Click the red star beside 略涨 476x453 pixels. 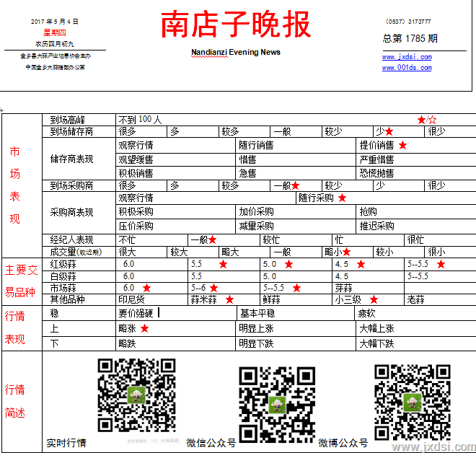coord(144,328)
